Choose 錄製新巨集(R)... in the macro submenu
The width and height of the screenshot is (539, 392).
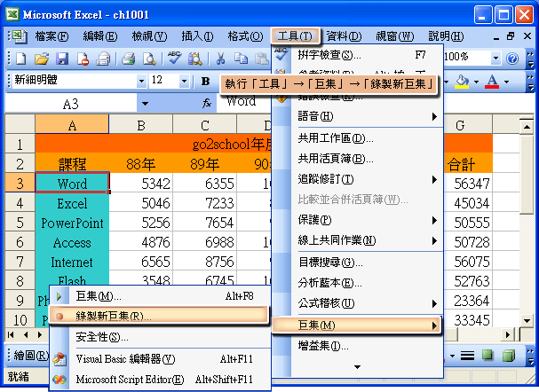pos(158,316)
